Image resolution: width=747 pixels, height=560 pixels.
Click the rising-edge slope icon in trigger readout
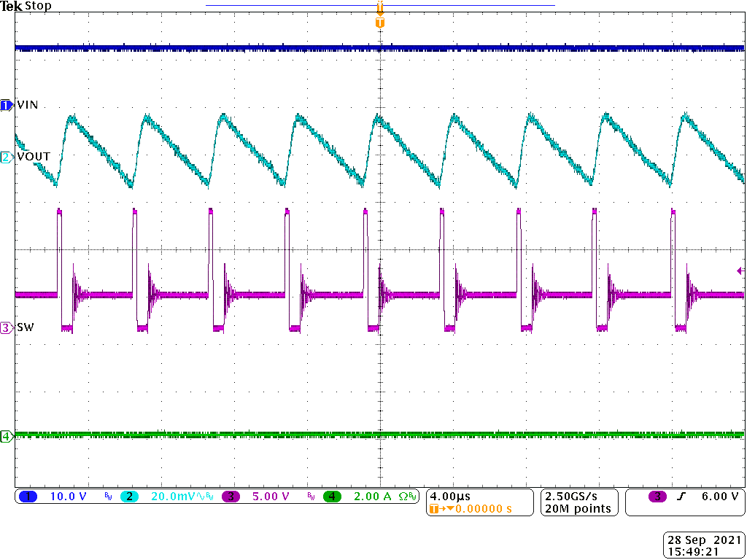[682, 497]
